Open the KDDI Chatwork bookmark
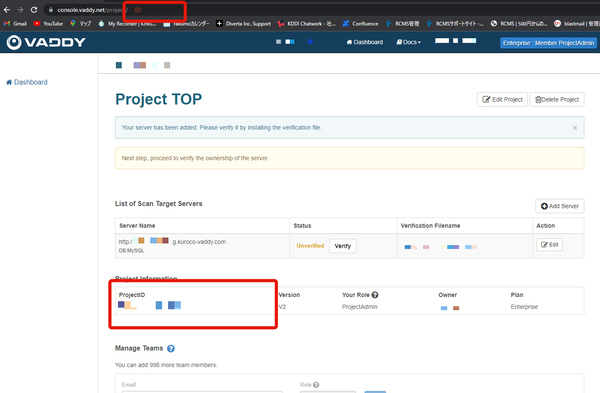The height and width of the screenshot is (393, 600). (307, 24)
